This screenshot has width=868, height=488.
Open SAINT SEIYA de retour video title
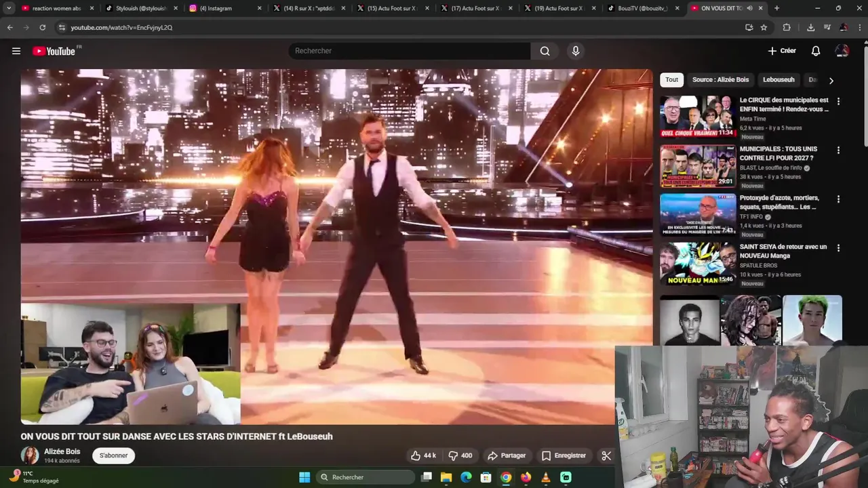tap(783, 251)
